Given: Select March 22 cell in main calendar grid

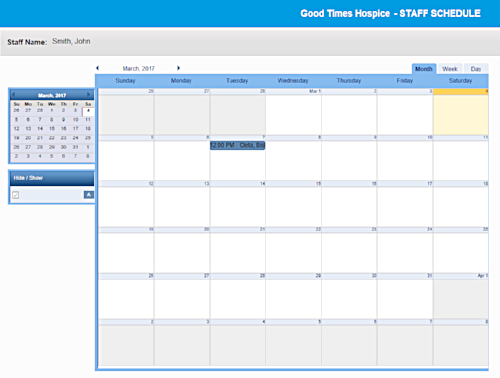Looking at the screenshot, I should [293, 250].
